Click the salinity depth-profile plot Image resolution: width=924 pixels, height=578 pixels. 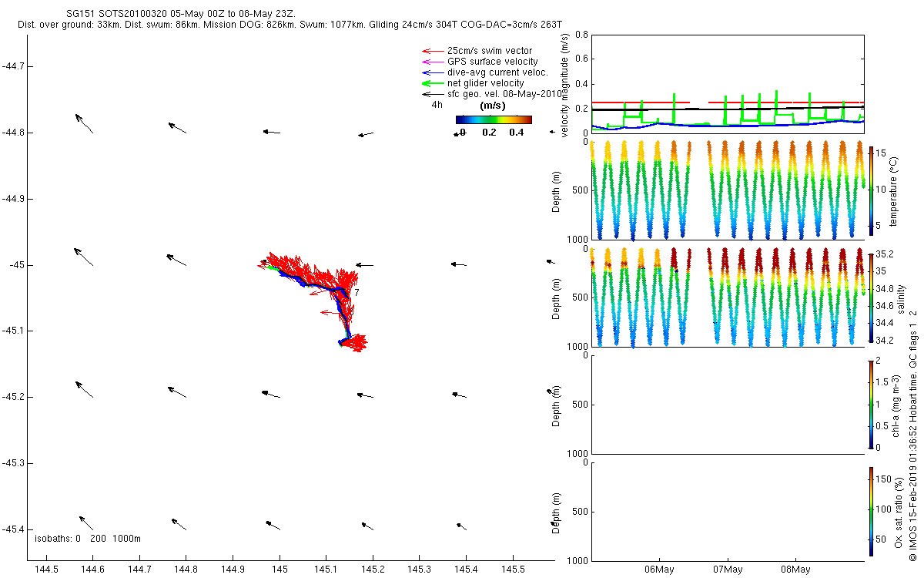(726, 297)
